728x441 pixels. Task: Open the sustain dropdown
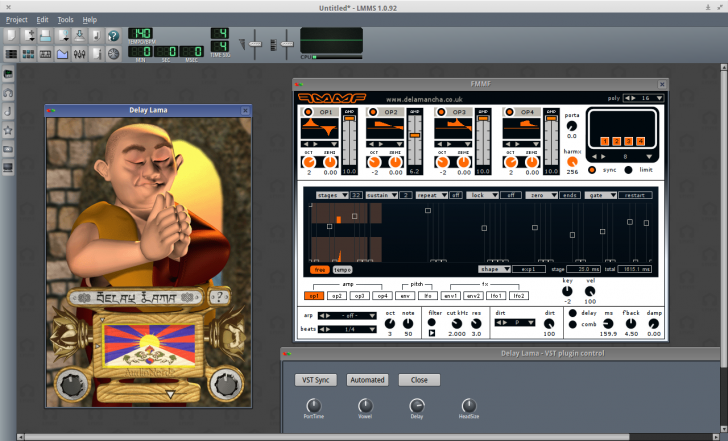coord(382,195)
